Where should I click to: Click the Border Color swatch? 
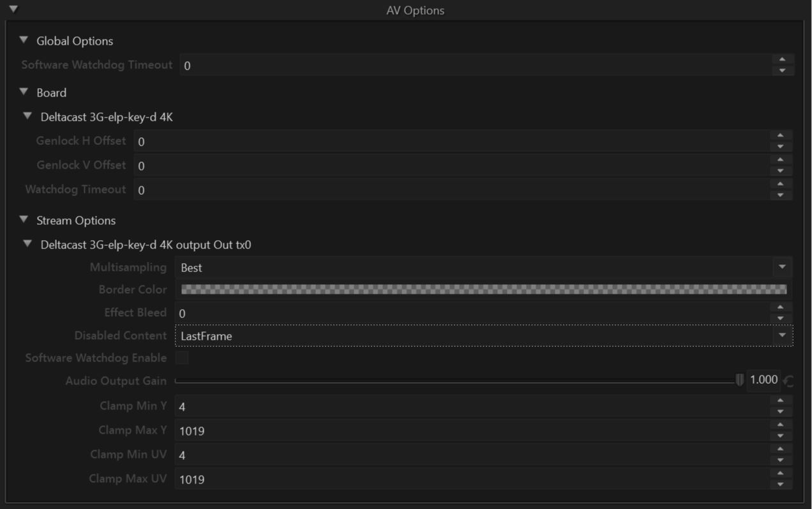click(483, 289)
